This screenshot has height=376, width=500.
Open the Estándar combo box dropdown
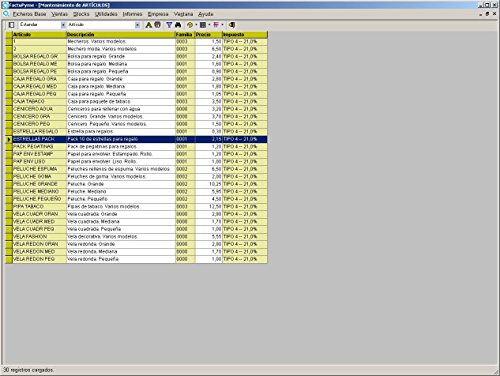point(63,25)
